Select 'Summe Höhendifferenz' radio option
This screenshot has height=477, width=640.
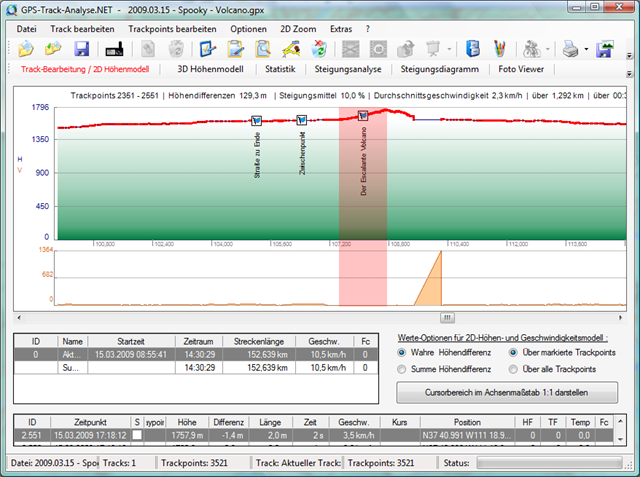coord(403,368)
